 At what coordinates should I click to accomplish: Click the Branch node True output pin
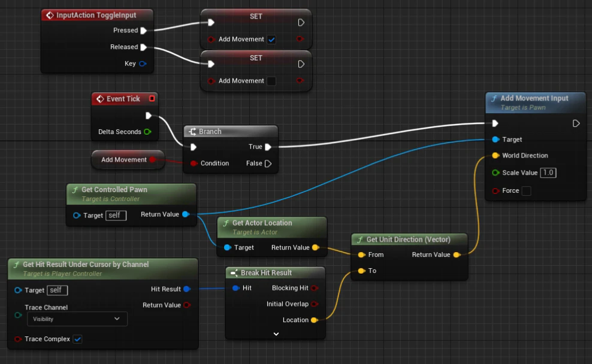pyautogui.click(x=268, y=147)
